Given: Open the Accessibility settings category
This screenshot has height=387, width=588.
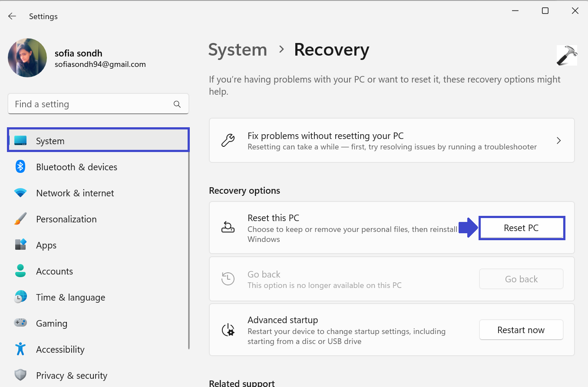Looking at the screenshot, I should (60, 350).
